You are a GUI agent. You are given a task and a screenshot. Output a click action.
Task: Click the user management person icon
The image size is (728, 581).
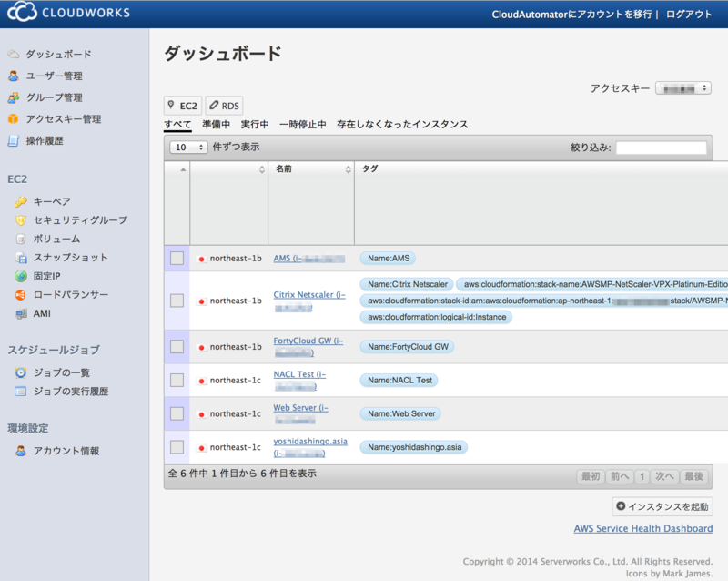14,76
